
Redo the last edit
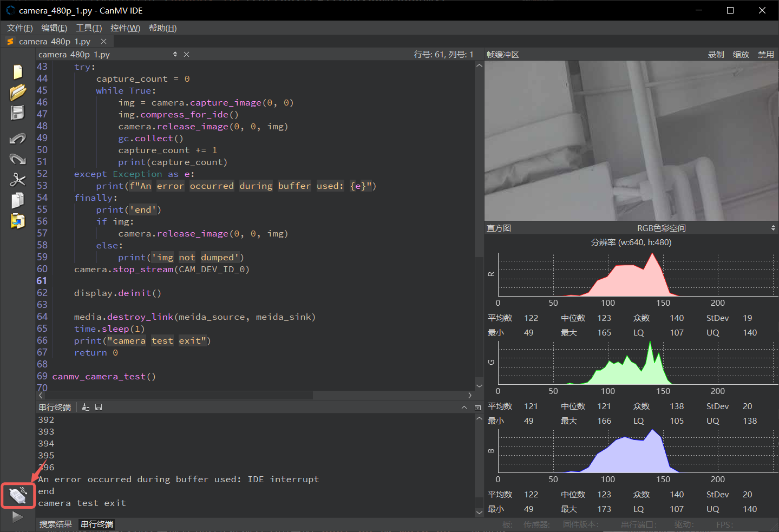(18, 159)
